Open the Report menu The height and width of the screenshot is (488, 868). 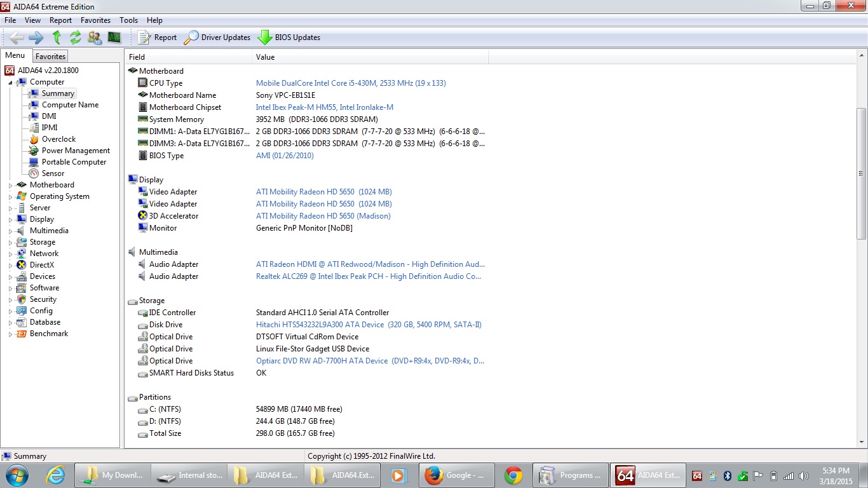tap(60, 20)
